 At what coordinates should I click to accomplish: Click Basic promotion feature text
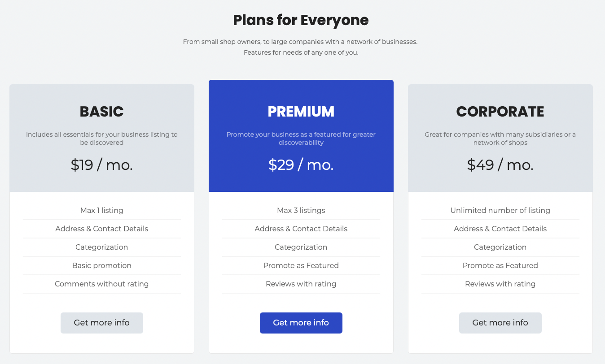click(102, 265)
